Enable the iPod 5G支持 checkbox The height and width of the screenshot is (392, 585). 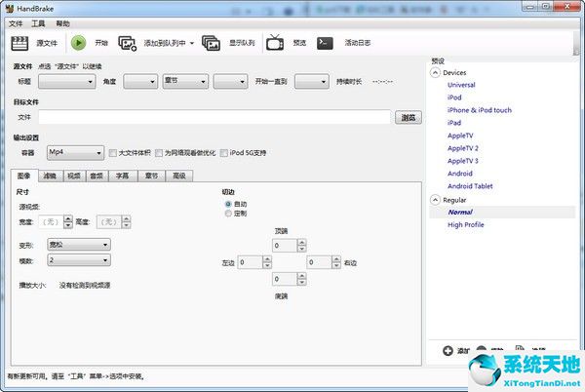[x=224, y=153]
